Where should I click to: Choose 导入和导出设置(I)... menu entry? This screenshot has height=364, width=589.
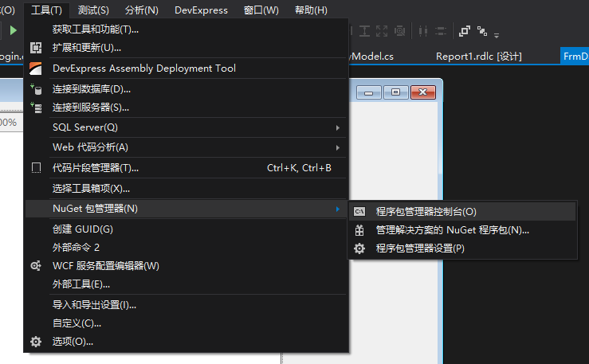(x=186, y=305)
